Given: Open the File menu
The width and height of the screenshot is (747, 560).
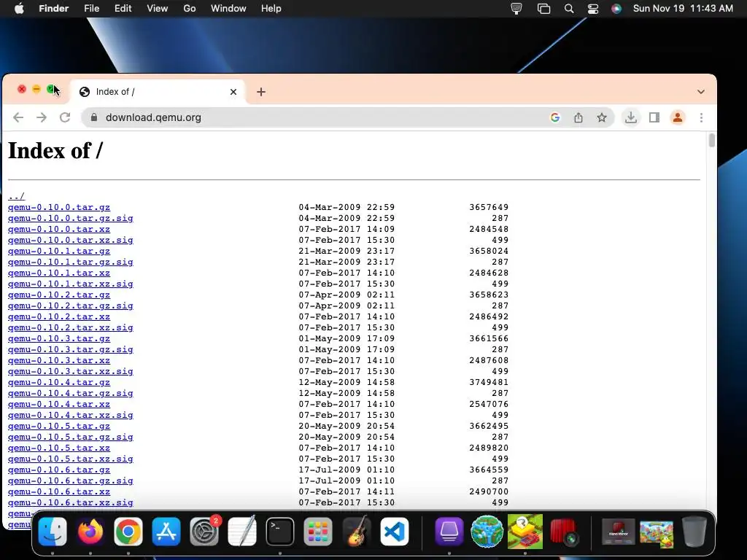Looking at the screenshot, I should (91, 9).
